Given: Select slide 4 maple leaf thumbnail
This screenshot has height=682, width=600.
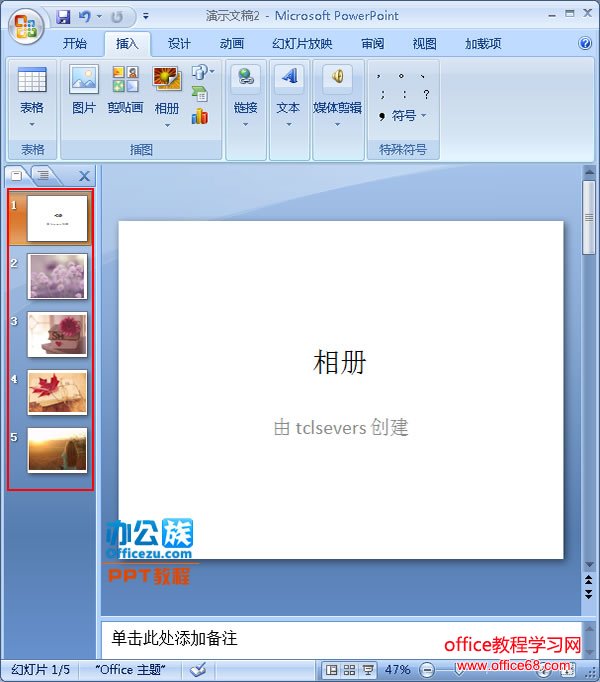Looking at the screenshot, I should pos(57,392).
